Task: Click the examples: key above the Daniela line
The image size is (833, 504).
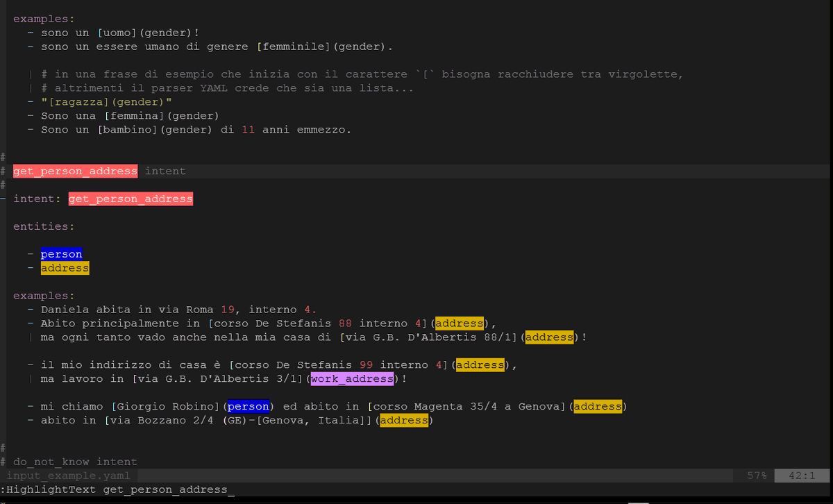Action: 44,296
